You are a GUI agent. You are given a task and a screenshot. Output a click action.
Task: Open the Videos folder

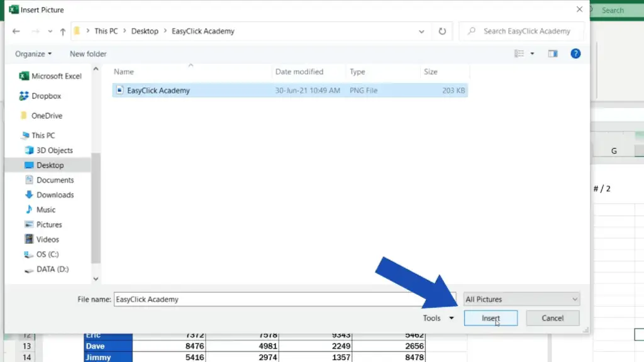coord(42,239)
